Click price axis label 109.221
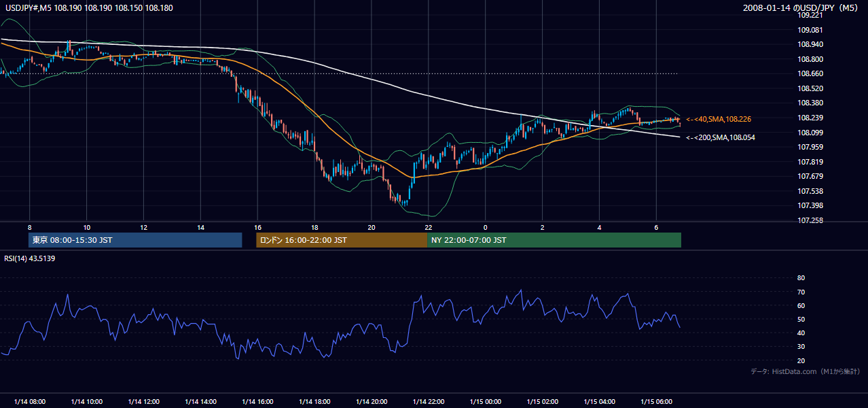The height and width of the screenshot is (408, 868). [x=810, y=15]
